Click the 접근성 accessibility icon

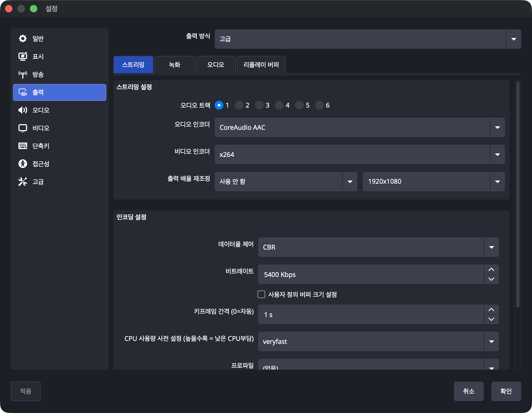tap(23, 164)
